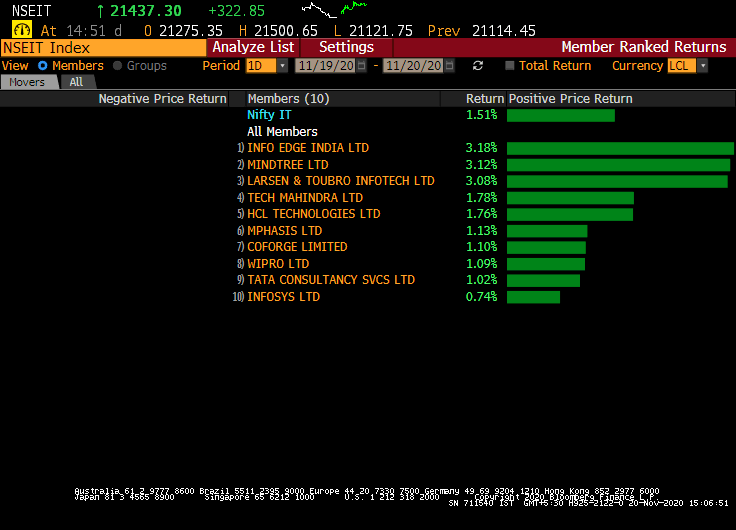
Task: Open the TECH MAHINDRA LTD row
Action: (x=305, y=198)
